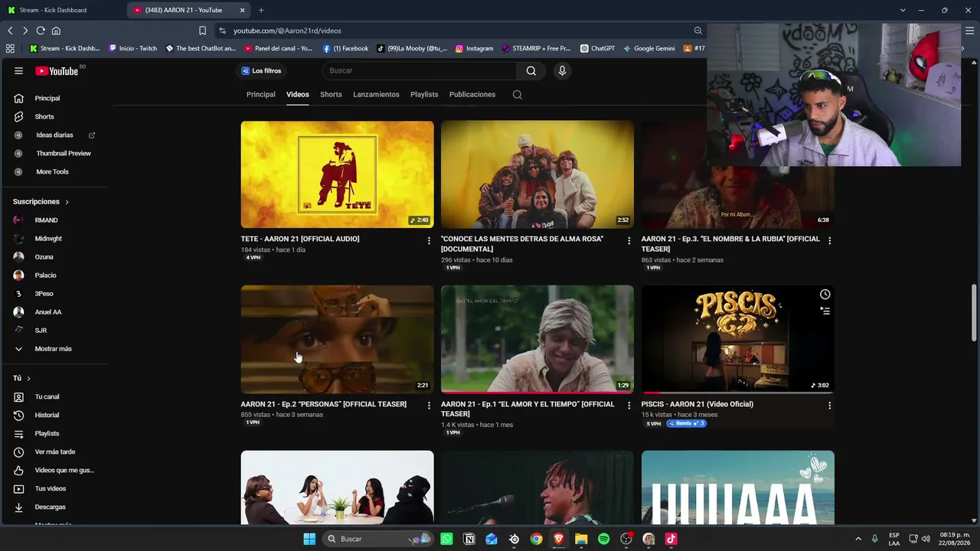This screenshot has height=551, width=980.
Task: Open the Publicaciones tab
Action: pyautogui.click(x=472, y=95)
